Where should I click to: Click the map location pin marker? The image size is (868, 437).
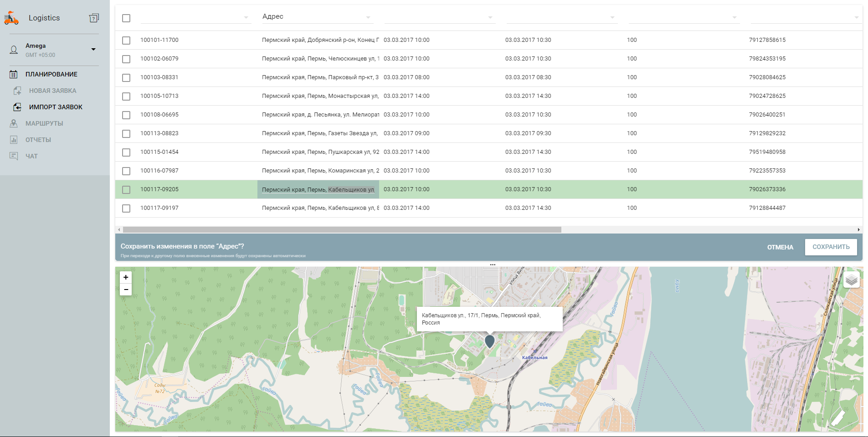tap(489, 341)
